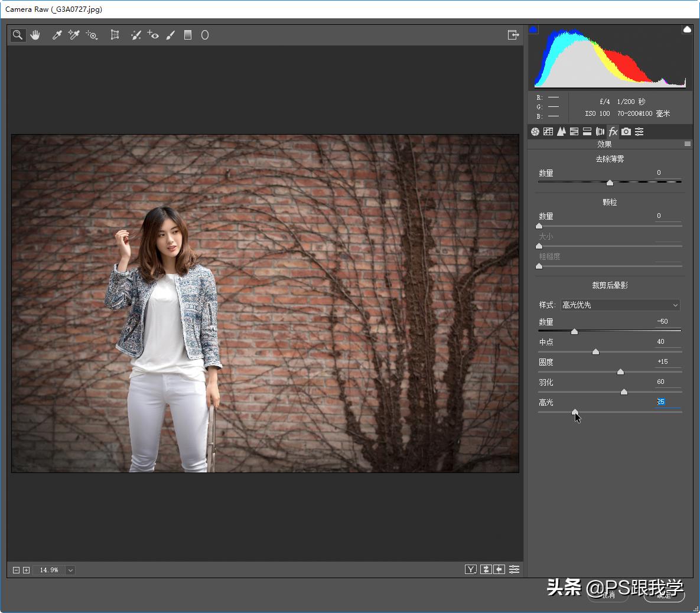700x613 pixels.
Task: Select the Adjustment Brush tool
Action: pos(171,35)
